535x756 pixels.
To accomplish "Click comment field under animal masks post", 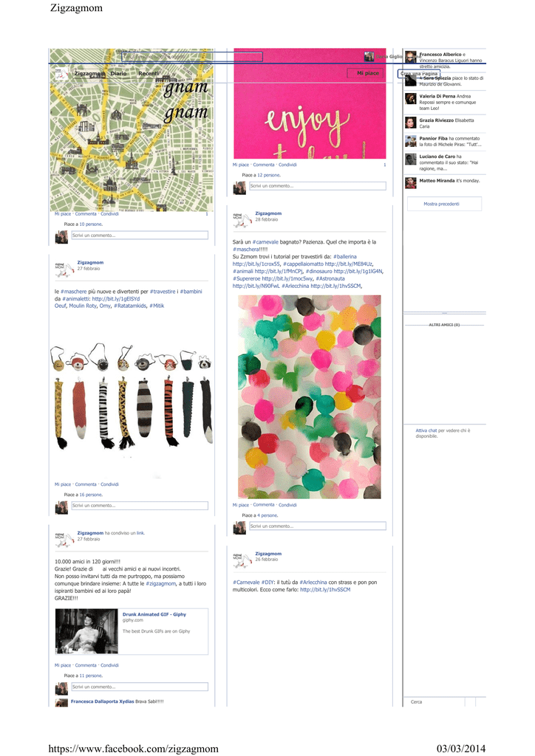I will click(140, 506).
